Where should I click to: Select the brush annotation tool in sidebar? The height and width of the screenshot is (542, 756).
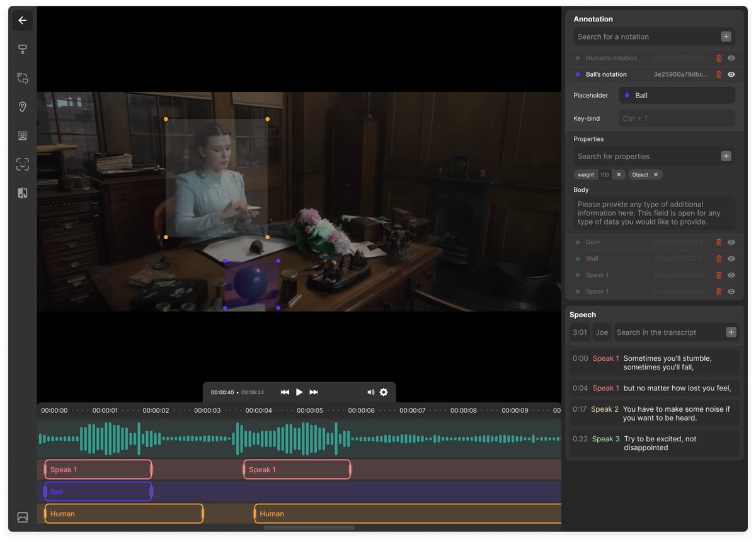coord(23,49)
